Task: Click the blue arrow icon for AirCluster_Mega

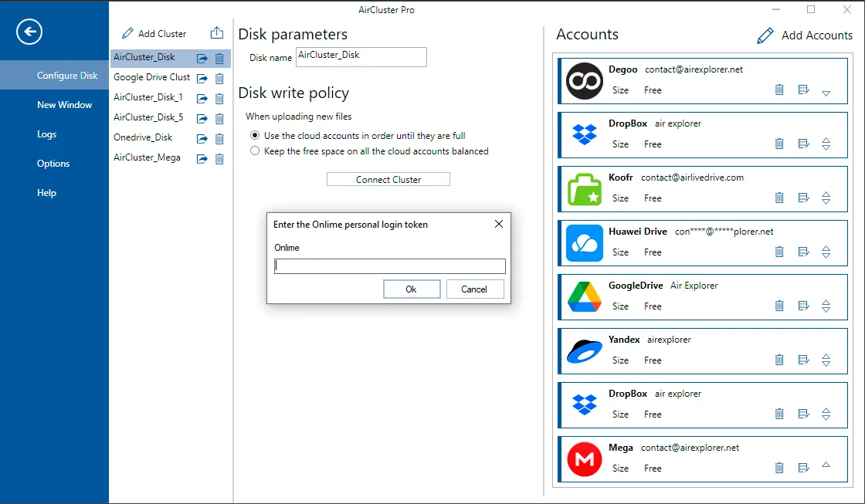Action: pos(202,159)
